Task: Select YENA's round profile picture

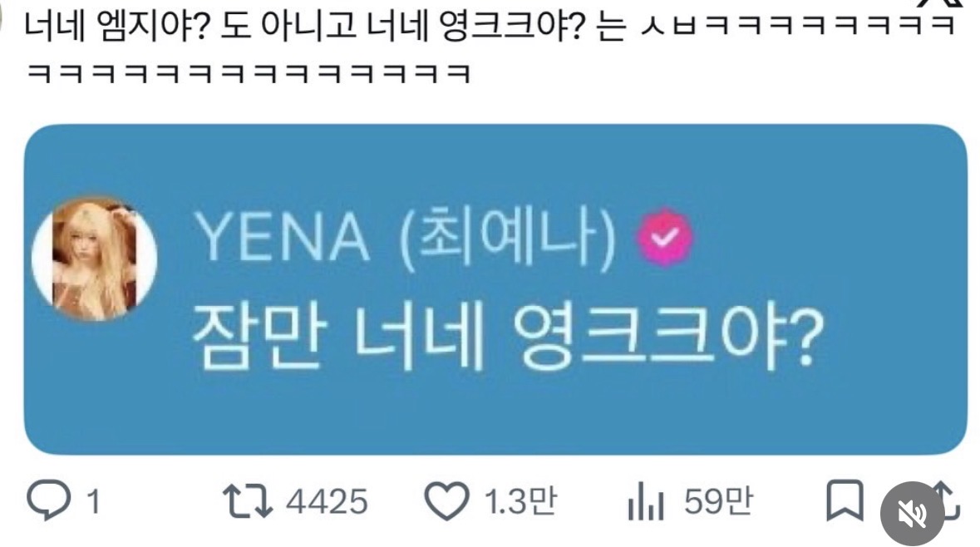Action: 94,259
